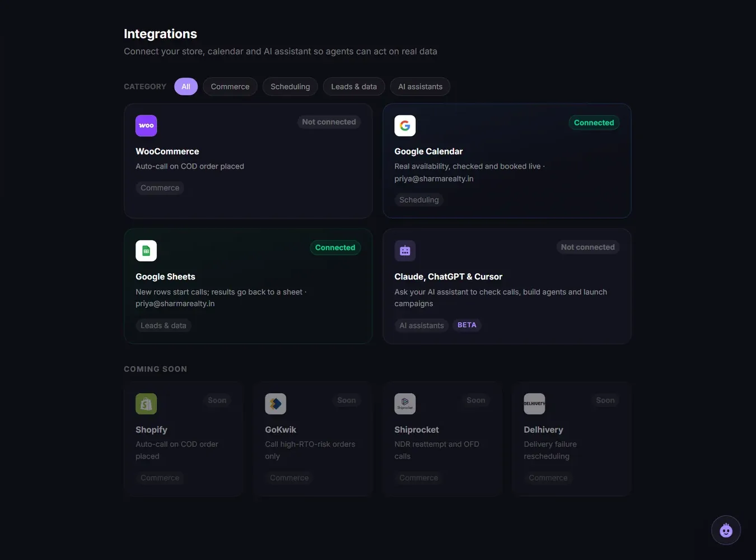
Task: Click the Shopify card title
Action: point(151,430)
